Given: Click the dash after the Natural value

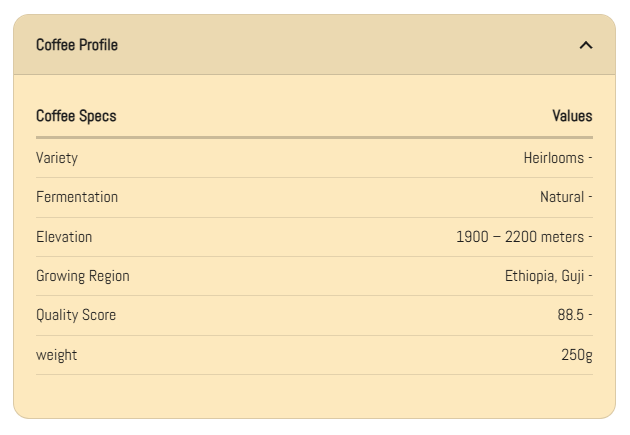Looking at the screenshot, I should click(x=590, y=197).
